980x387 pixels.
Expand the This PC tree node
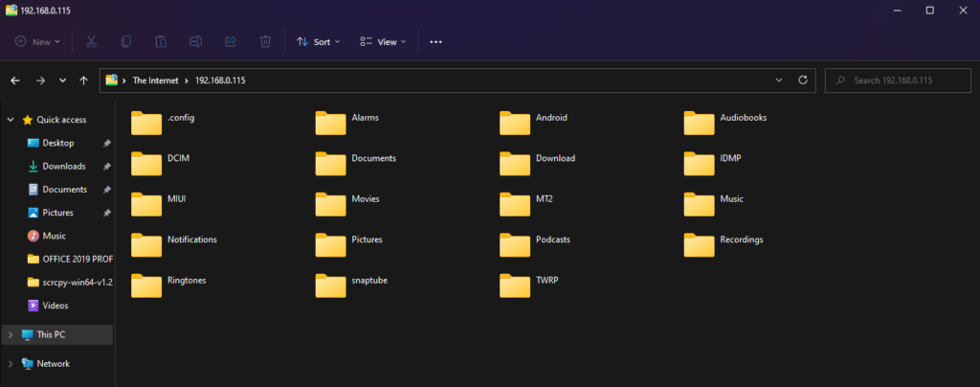click(11, 334)
